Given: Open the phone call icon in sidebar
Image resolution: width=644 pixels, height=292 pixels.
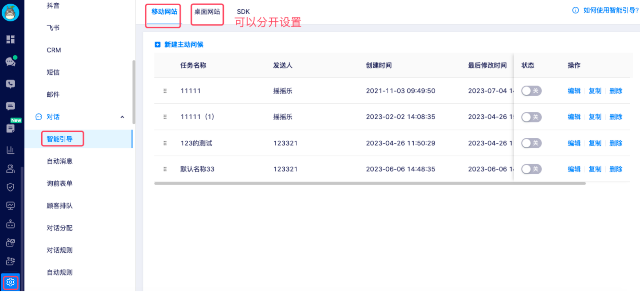Looking at the screenshot, I should click(10, 84).
